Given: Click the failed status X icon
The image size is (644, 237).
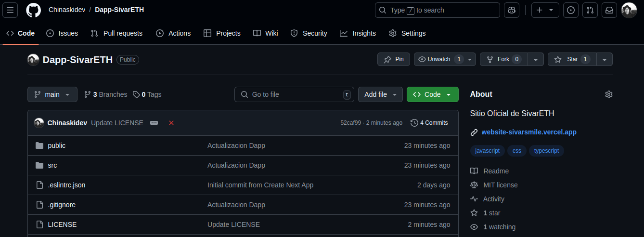Looking at the screenshot, I should [171, 123].
